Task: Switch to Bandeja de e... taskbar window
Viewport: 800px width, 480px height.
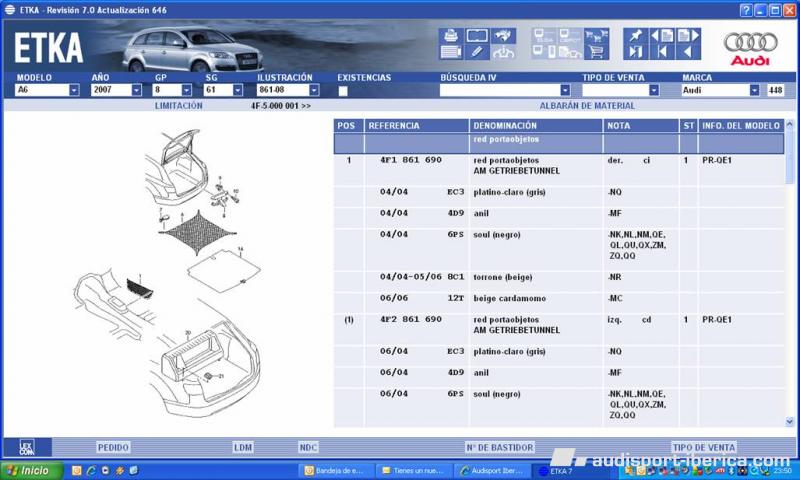Action: (x=335, y=471)
